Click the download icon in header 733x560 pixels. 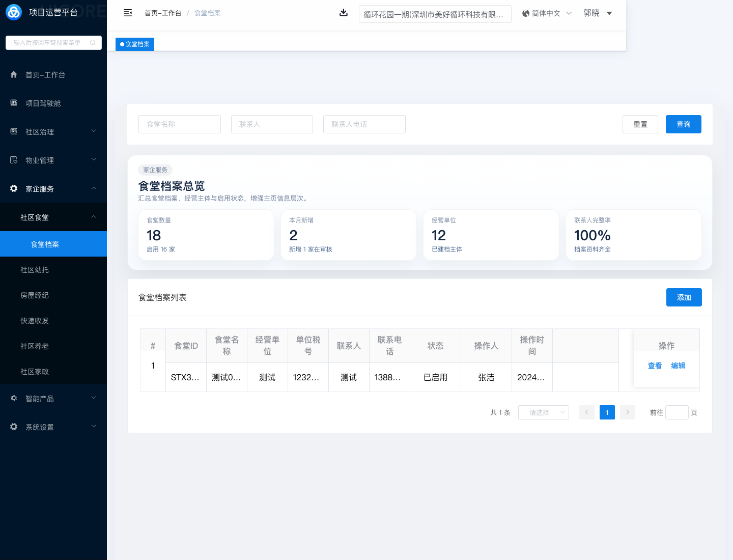(x=344, y=13)
